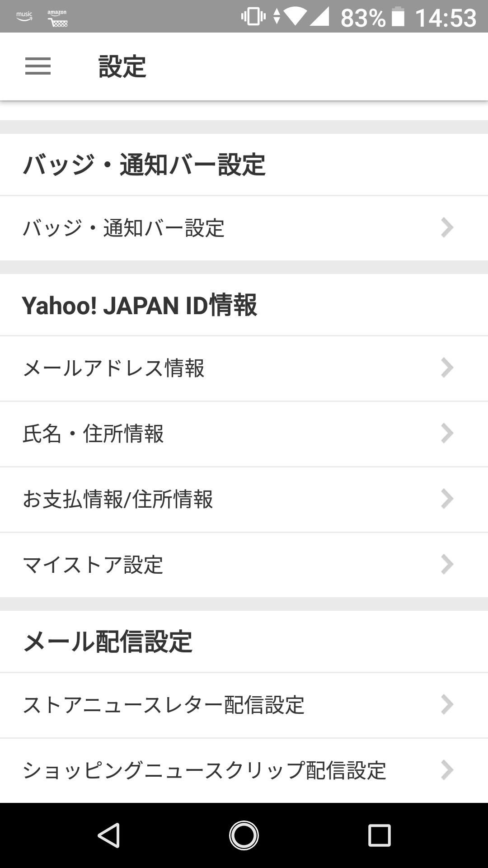Tap the Wi-Fi signal status icon

[x=295, y=17]
